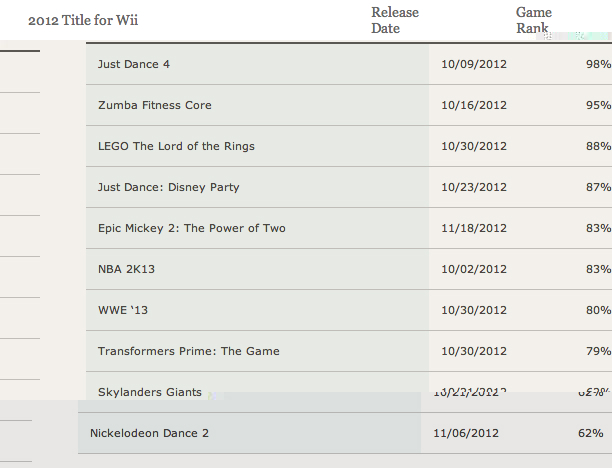Screen dimensions: 612x468
Task: Click Epic Mickey 2's 11/18/2012 release date
Action: click(474, 228)
